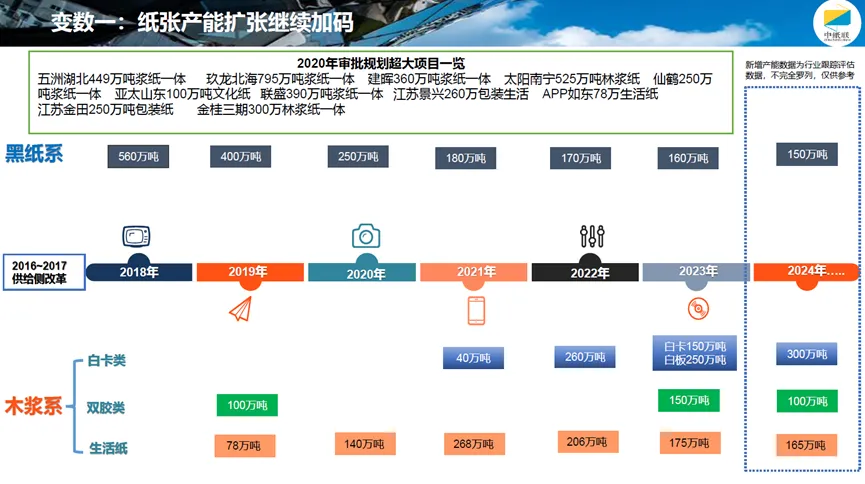The image size is (865, 484).
Task: Click the text 太阳南宁525万吨林浆纸
Action: tap(572, 79)
